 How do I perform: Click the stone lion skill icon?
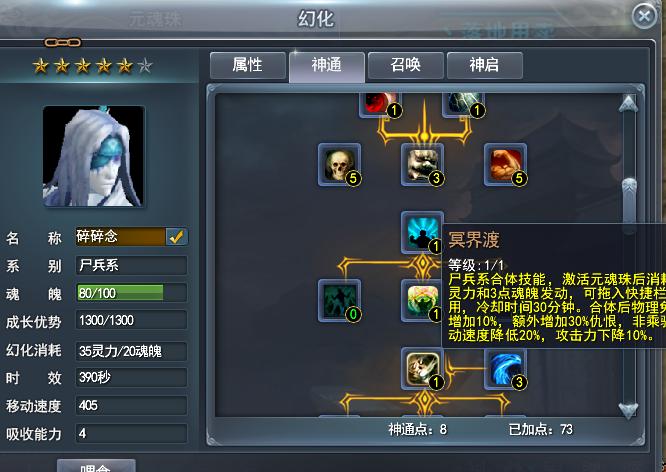tap(422, 165)
